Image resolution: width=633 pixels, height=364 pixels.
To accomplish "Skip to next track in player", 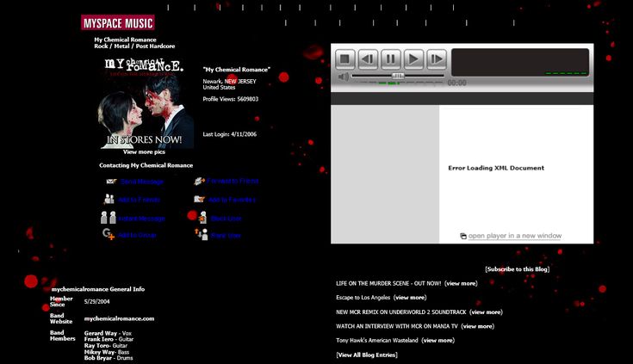I will pyautogui.click(x=437, y=59).
